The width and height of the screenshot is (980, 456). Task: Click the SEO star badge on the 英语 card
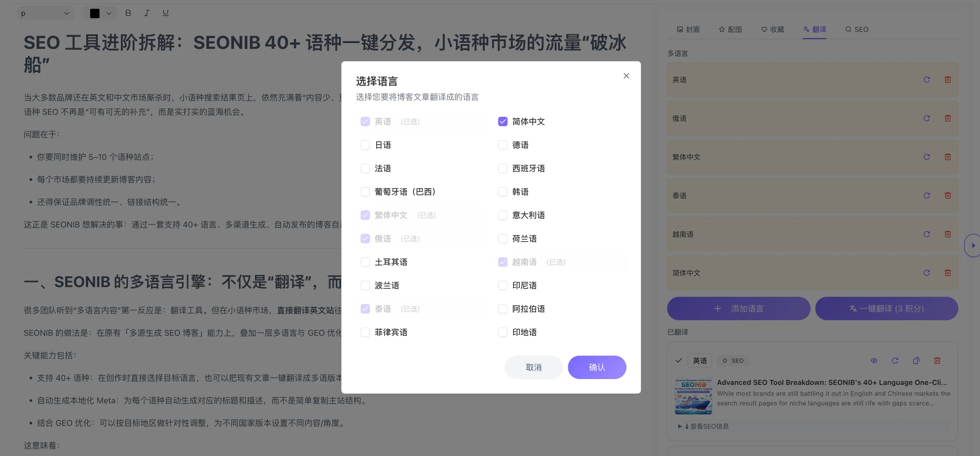733,361
